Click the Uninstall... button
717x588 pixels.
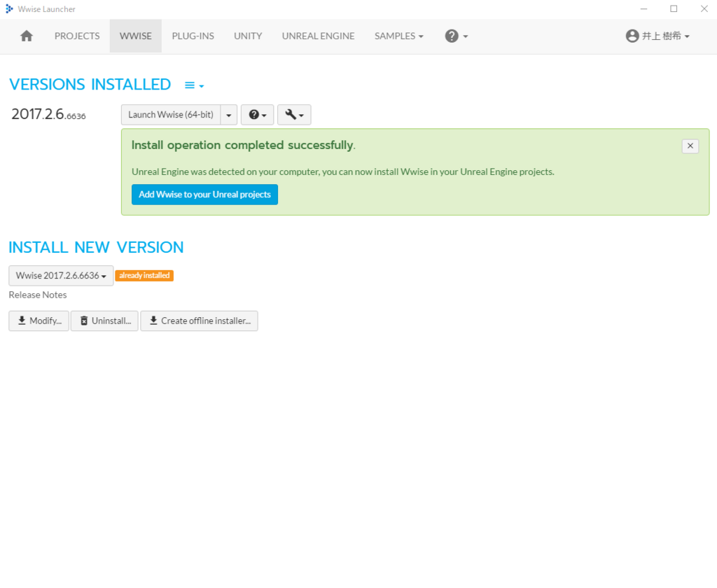104,321
